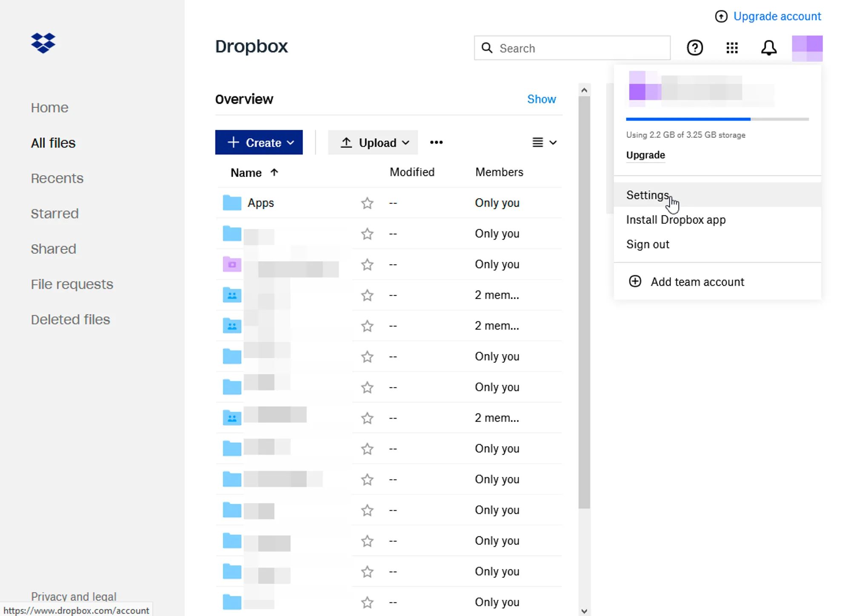Viewport: 851px width, 616px height.
Task: Click the Upgrade link under storage
Action: (645, 155)
